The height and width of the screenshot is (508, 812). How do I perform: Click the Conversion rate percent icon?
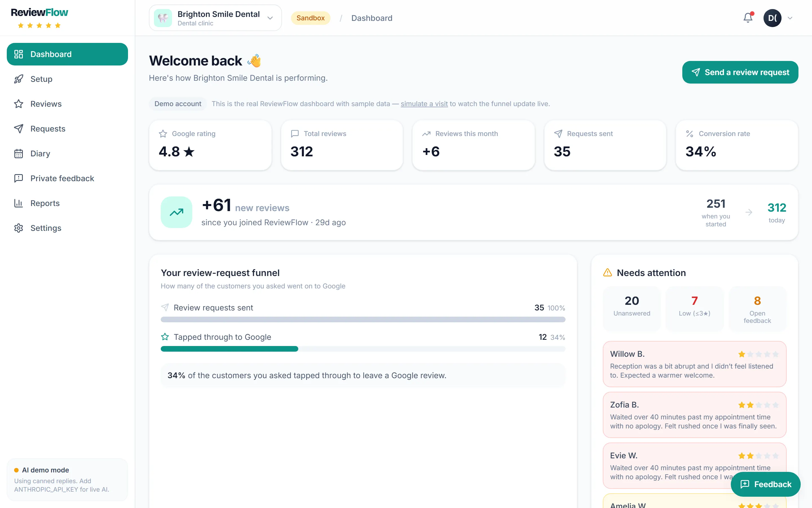(x=690, y=134)
